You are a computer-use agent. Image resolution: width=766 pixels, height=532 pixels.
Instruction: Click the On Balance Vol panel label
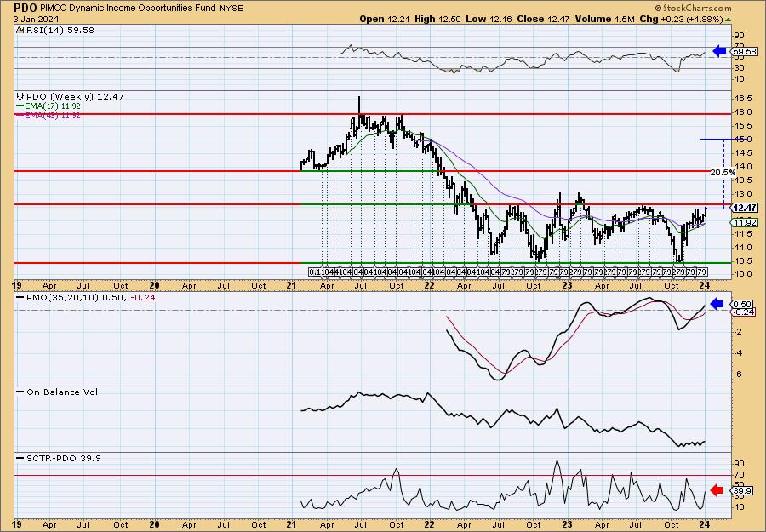pyautogui.click(x=62, y=392)
